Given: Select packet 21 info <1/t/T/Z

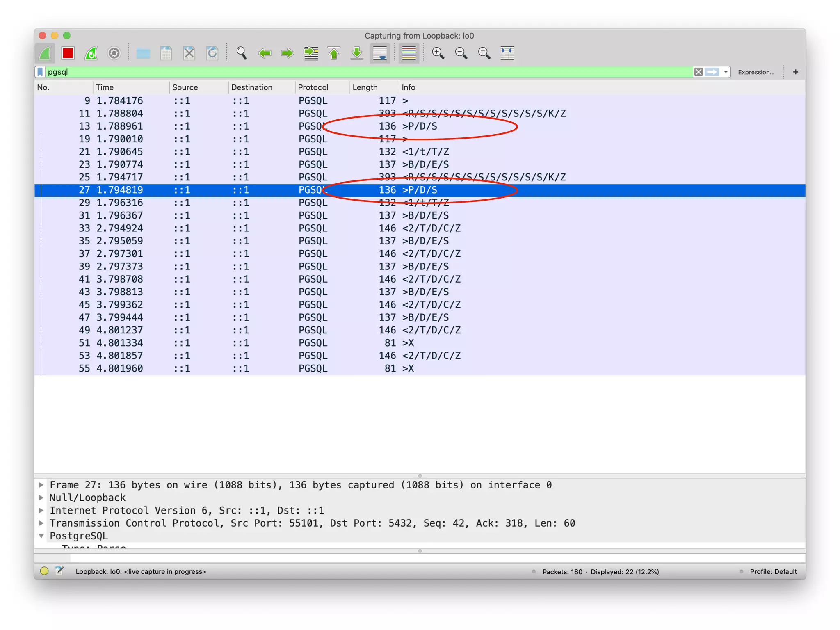Looking at the screenshot, I should coord(420,152).
